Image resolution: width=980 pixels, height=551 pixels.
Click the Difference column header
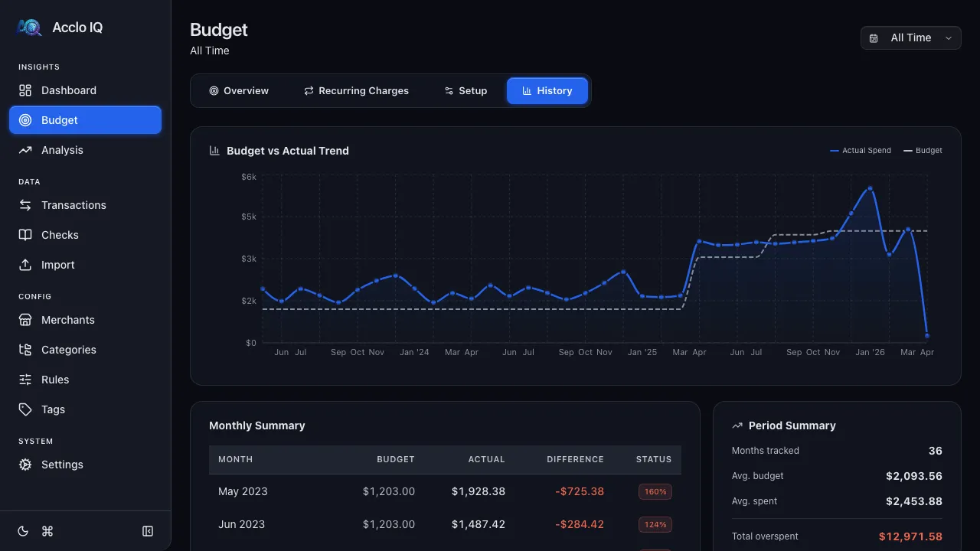(575, 459)
